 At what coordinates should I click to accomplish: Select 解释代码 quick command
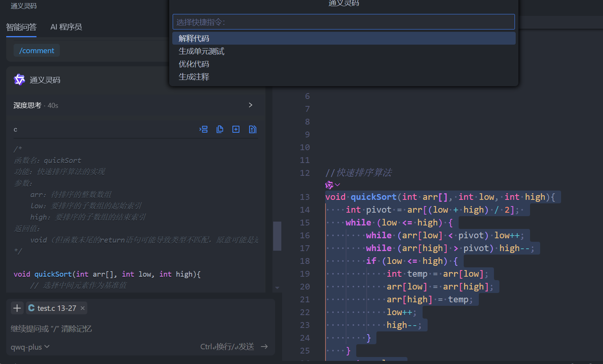344,38
